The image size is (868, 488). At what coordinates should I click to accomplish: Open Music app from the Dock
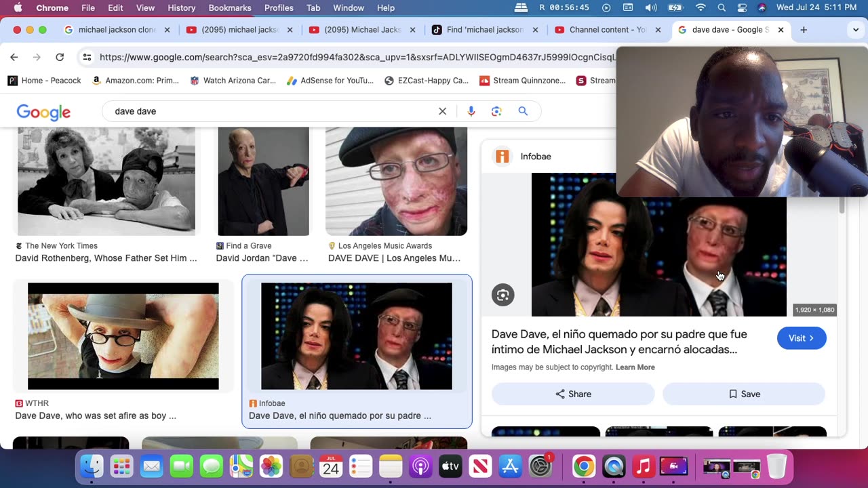click(x=644, y=466)
